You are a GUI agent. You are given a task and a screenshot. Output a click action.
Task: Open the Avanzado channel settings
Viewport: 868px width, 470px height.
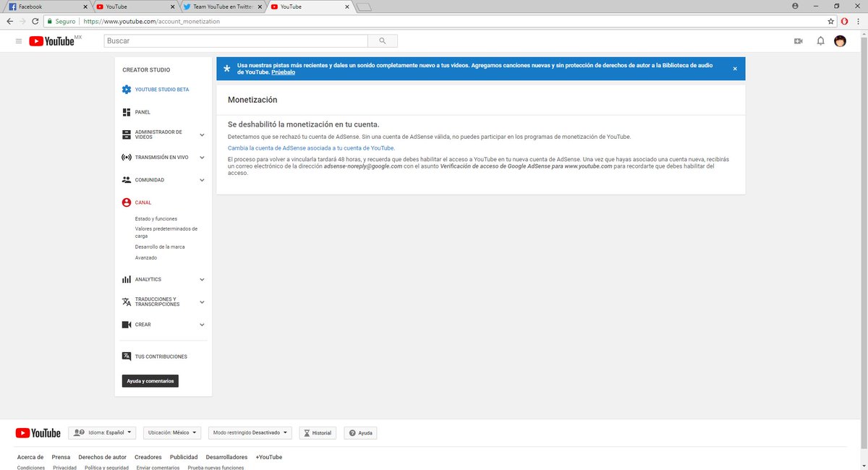coord(146,257)
